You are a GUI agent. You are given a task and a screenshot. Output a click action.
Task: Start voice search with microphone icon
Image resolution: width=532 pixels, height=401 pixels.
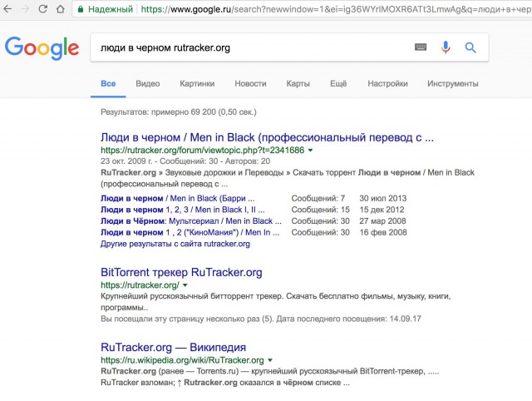pyautogui.click(x=446, y=47)
